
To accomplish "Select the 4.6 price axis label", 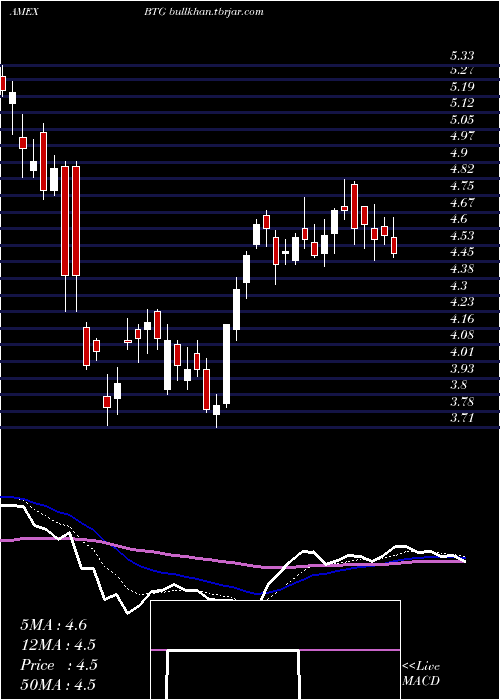I will (458, 219).
